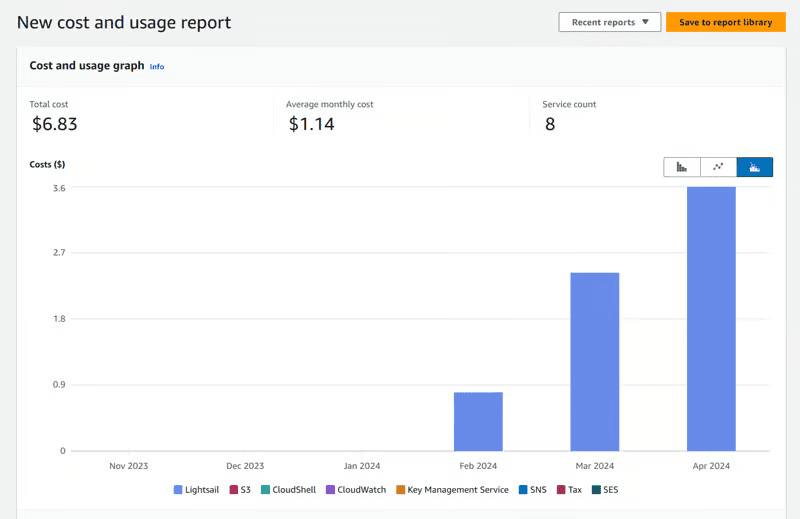The width and height of the screenshot is (800, 519).
Task: Switch to line chart view icon
Action: [718, 167]
